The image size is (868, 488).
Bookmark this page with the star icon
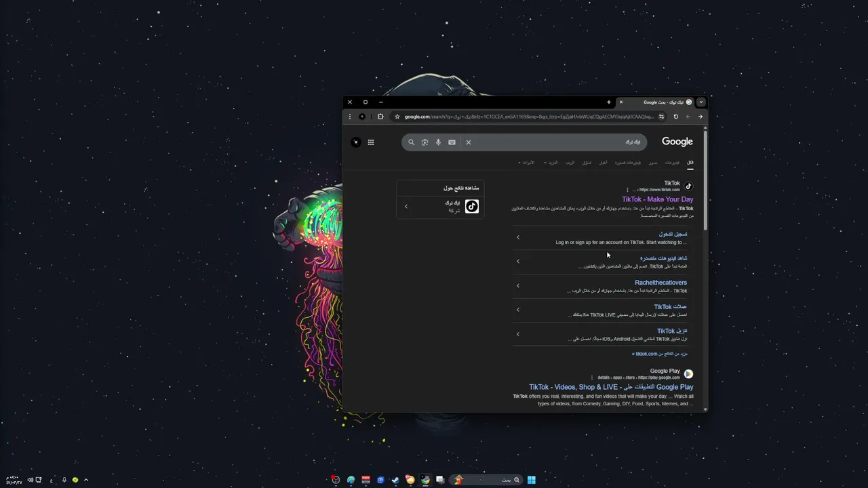(x=397, y=117)
